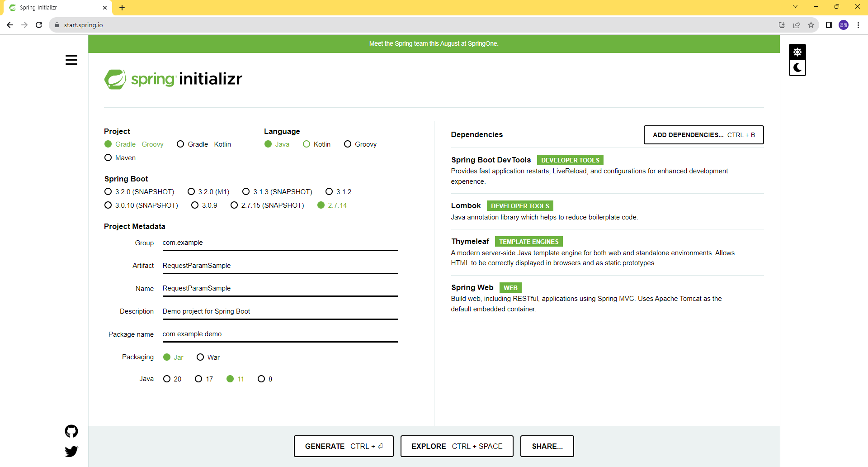Click the Add Dependencies button
The height and width of the screenshot is (467, 868).
point(704,135)
